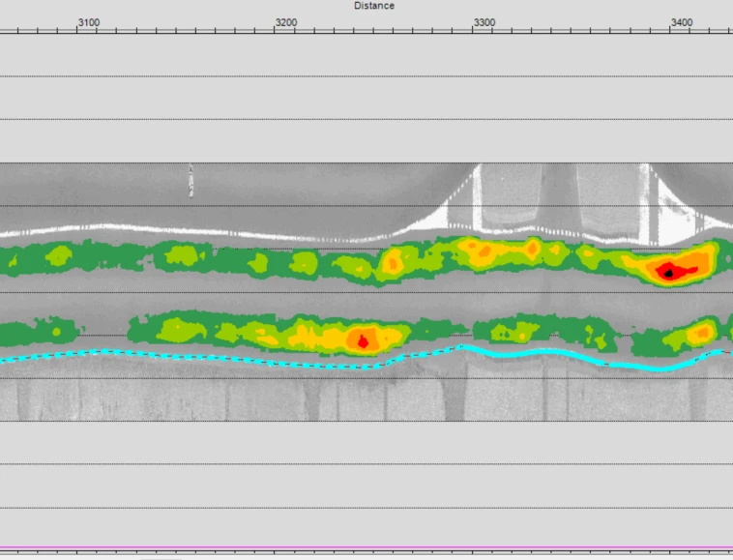
Task: Click the small vertical white marker near 3150
Action: pos(191,181)
